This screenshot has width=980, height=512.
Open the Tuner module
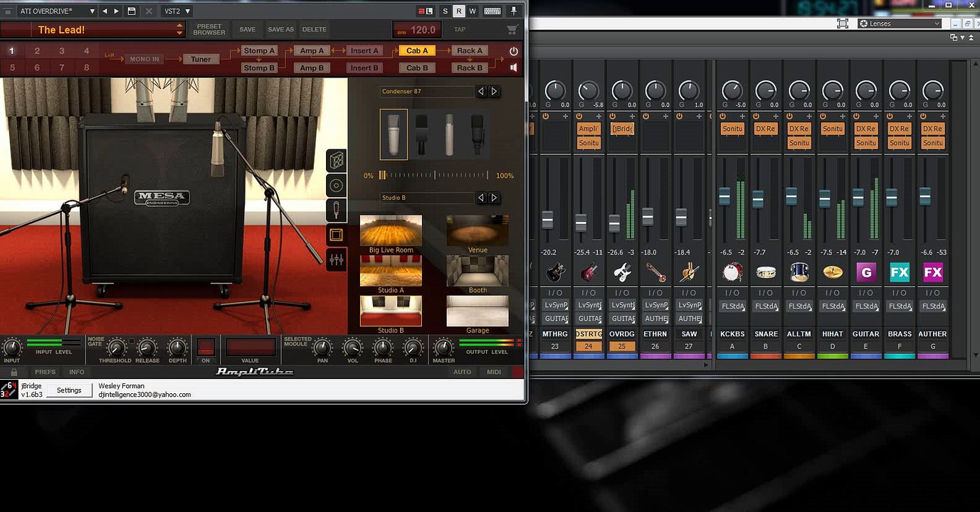[x=201, y=59]
